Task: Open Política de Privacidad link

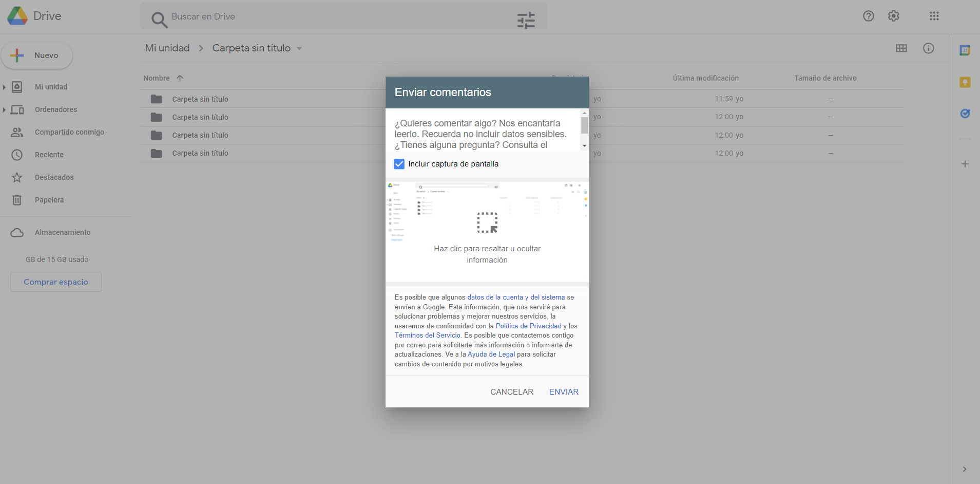Action: tap(529, 326)
